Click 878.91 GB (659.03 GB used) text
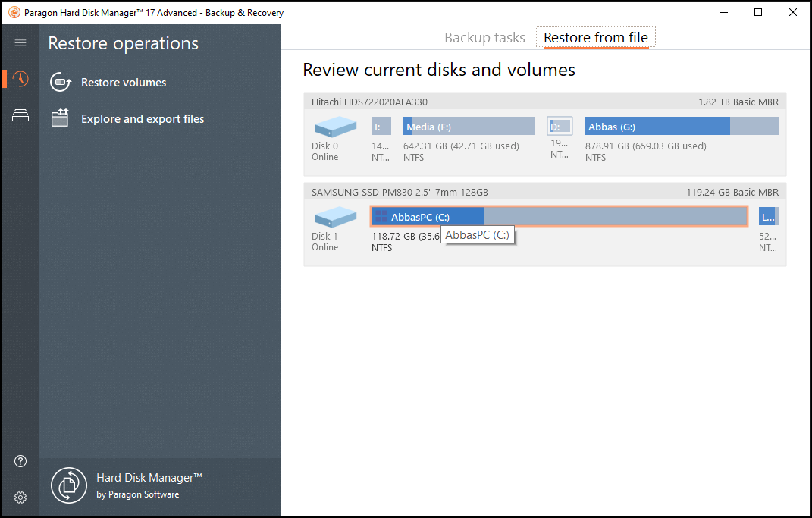The width and height of the screenshot is (812, 518). [646, 146]
